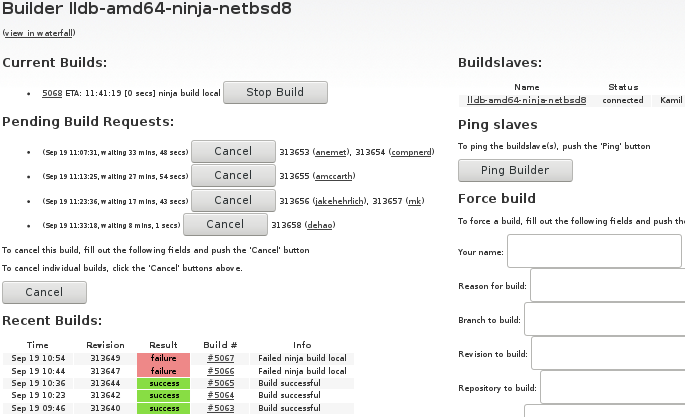Click revision cell 313640
Viewport: 685px width, 417px height.
pyautogui.click(x=105, y=408)
